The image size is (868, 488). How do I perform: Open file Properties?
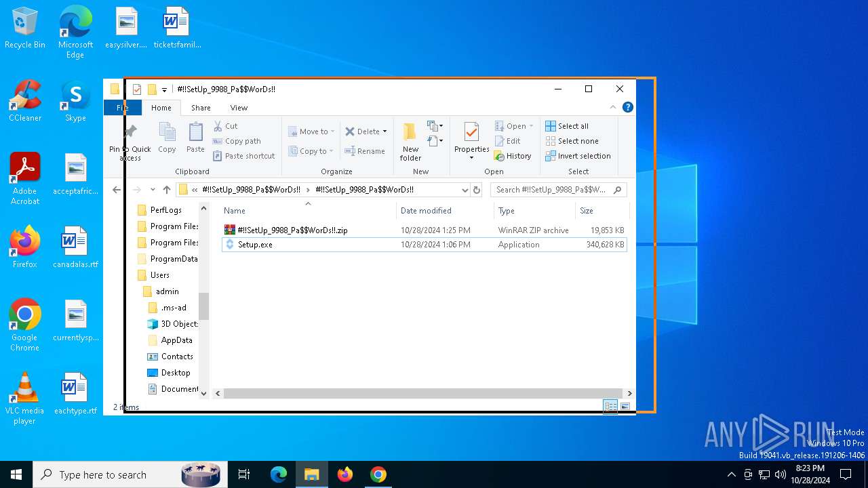coord(471,142)
